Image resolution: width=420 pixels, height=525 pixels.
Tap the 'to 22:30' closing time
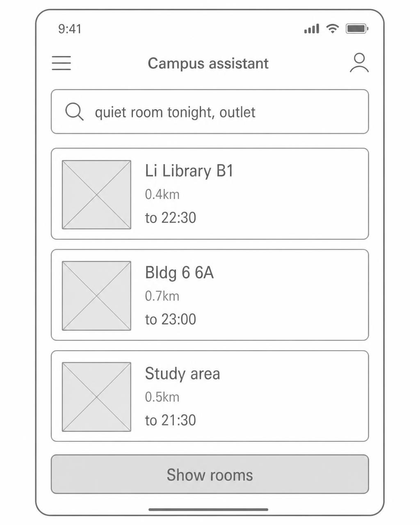tap(171, 218)
